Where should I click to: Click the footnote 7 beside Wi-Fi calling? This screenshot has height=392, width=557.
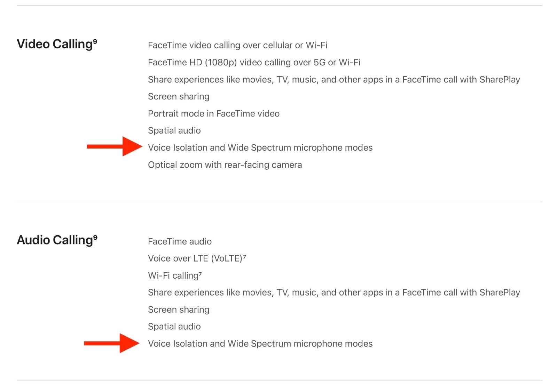coord(200,273)
